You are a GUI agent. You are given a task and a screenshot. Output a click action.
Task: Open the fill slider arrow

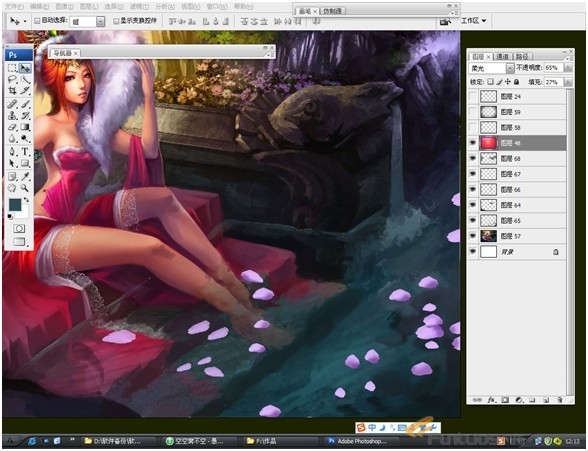(568, 82)
